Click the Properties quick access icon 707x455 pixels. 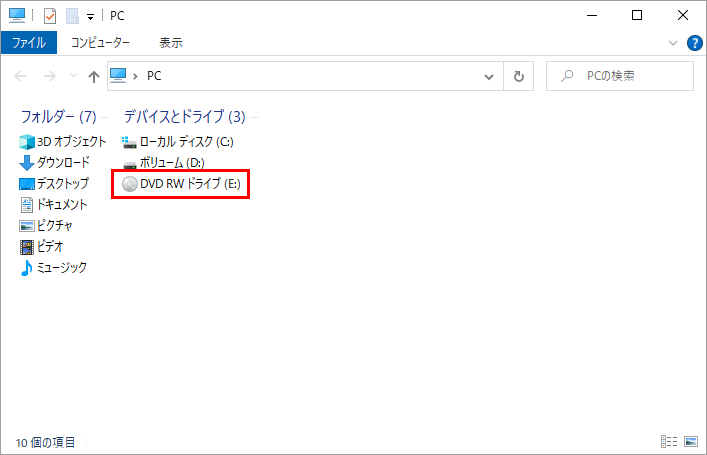(x=50, y=16)
